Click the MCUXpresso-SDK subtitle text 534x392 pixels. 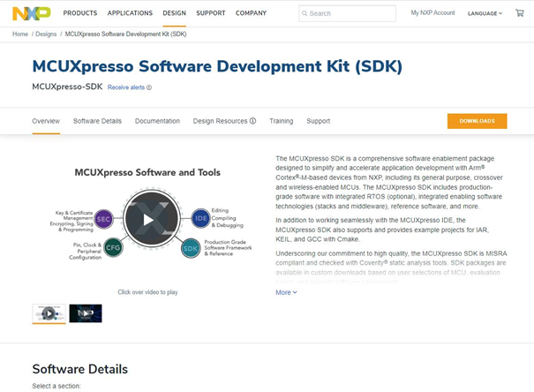(67, 87)
